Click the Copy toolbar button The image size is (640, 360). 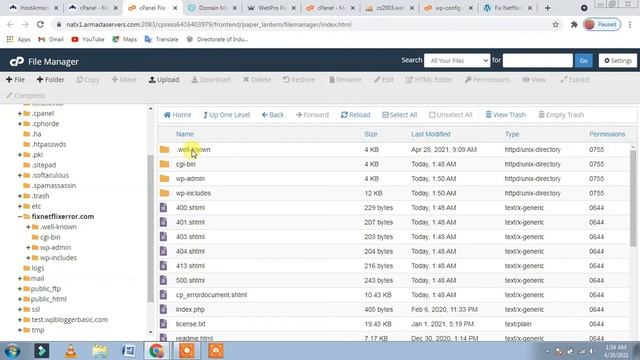click(x=88, y=80)
